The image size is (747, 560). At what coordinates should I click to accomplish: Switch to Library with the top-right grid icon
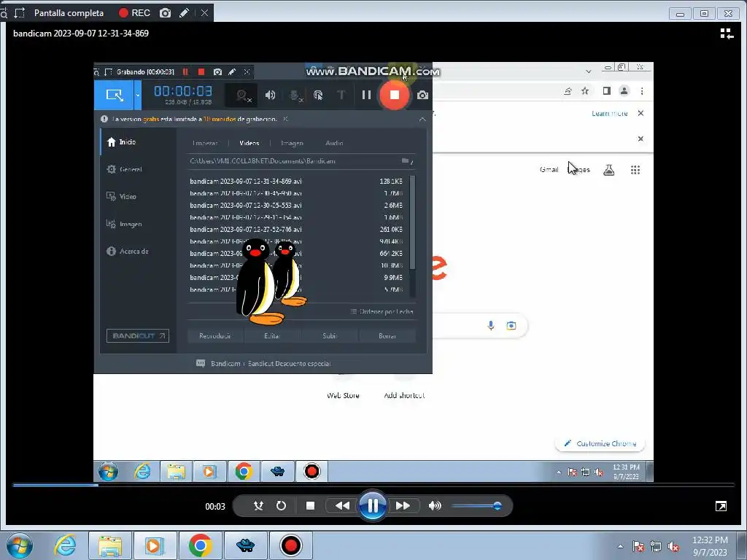pyautogui.click(x=727, y=34)
